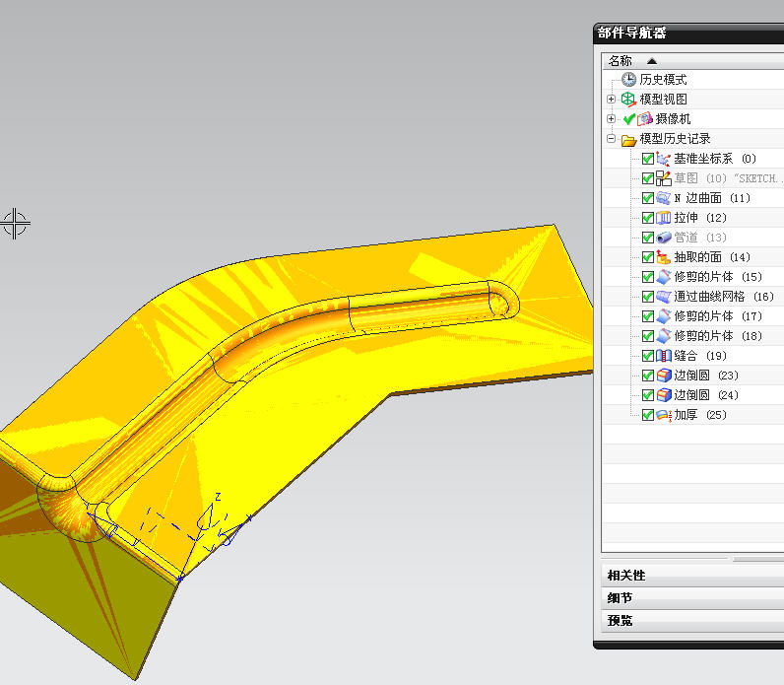Toggle the 边倒圆 (24) checkbox
The width and height of the screenshot is (784, 685).
pyautogui.click(x=647, y=395)
